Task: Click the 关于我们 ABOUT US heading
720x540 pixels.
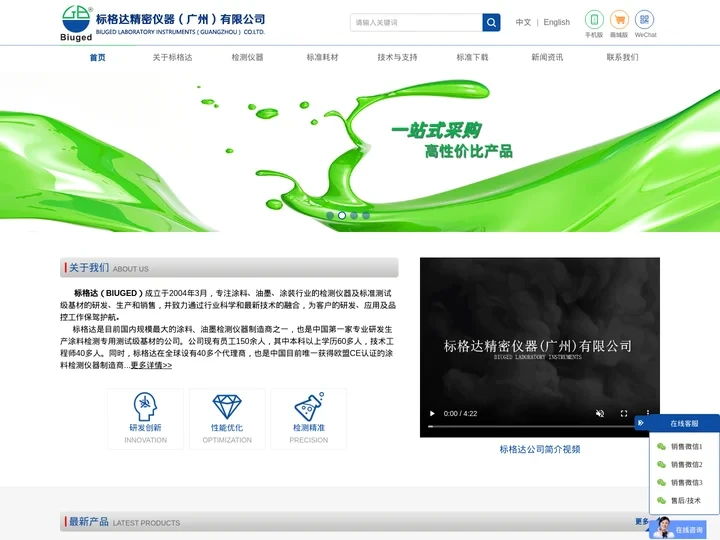Action: pos(108,268)
